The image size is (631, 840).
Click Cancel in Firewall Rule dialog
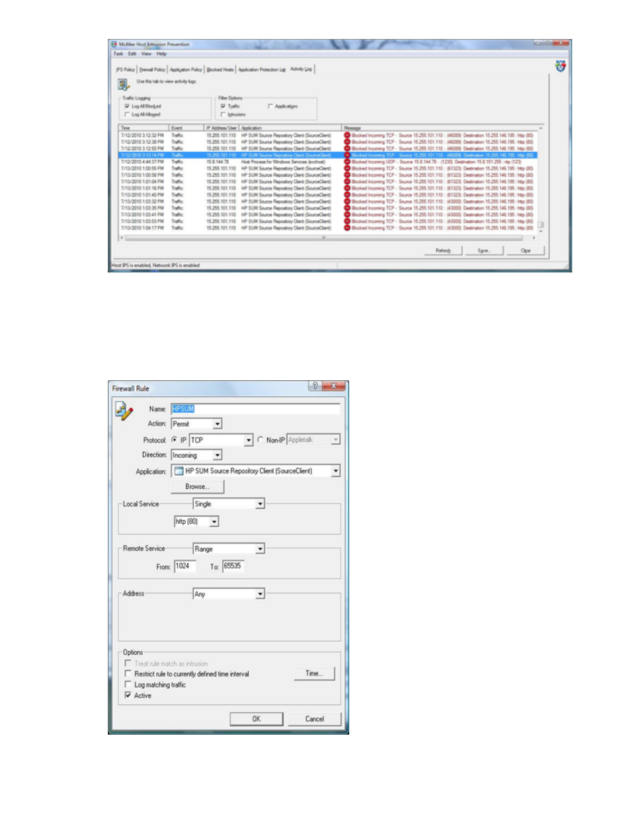[315, 719]
